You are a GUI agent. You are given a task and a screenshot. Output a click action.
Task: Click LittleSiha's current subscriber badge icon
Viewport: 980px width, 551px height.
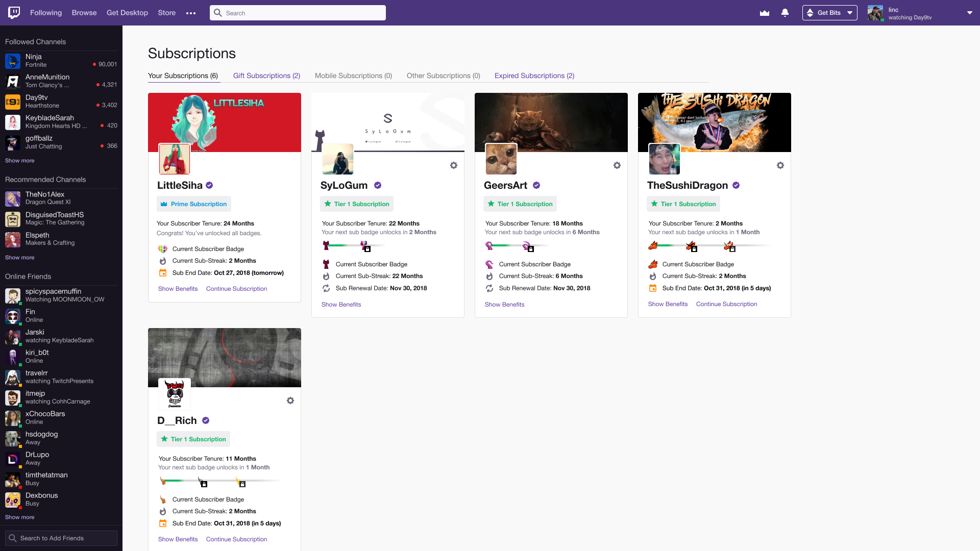163,249
